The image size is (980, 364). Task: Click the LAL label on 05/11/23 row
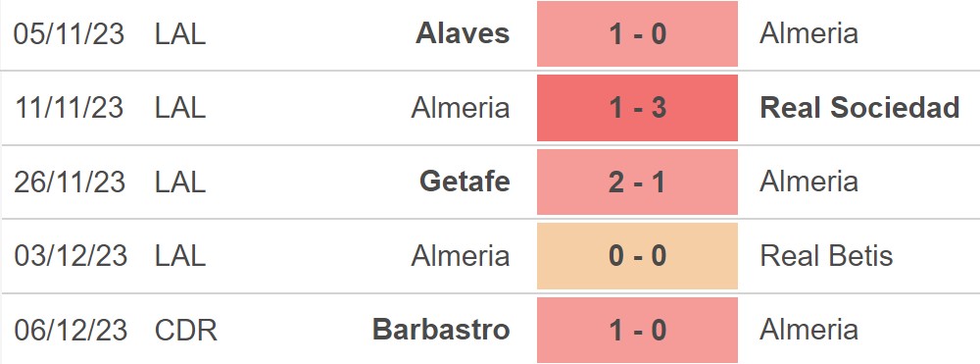point(180,33)
